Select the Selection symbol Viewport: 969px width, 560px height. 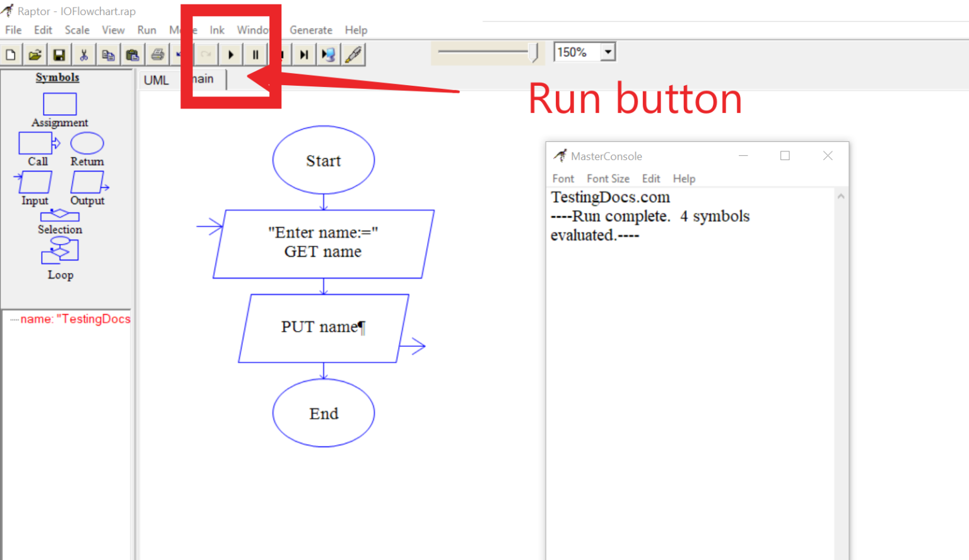tap(60, 215)
